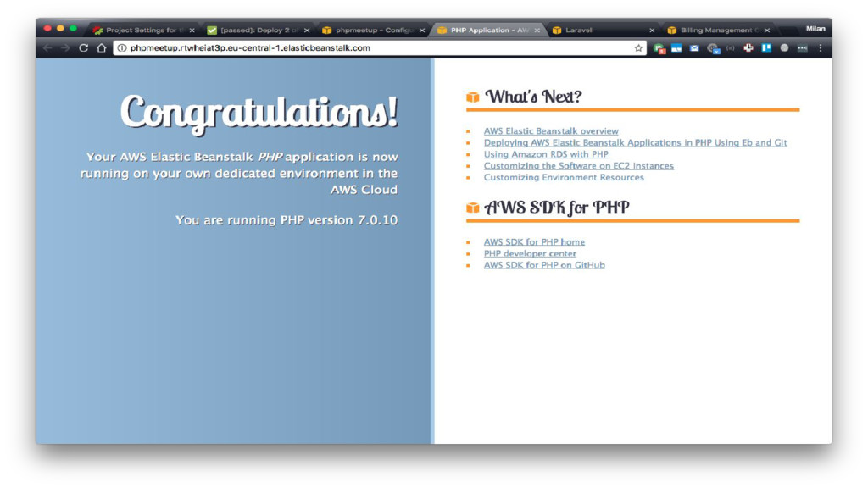Open the dotted rectangle extension icon
Screen dimensions: 868x488
(802, 48)
